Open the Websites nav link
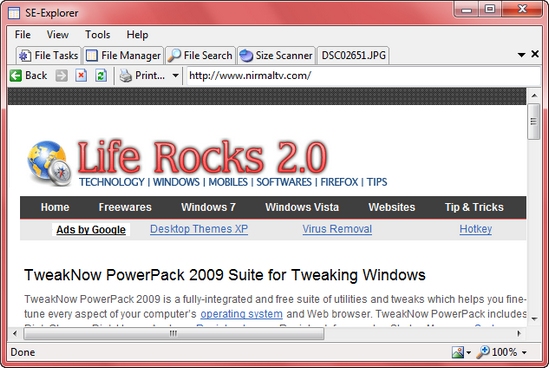Image resolution: width=549 pixels, height=368 pixels. pos(391,207)
